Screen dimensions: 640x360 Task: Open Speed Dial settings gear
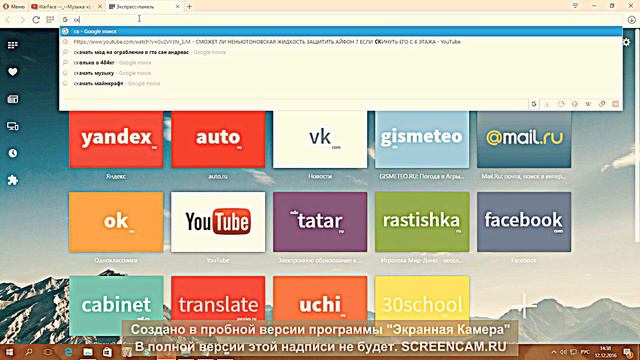click(x=627, y=42)
